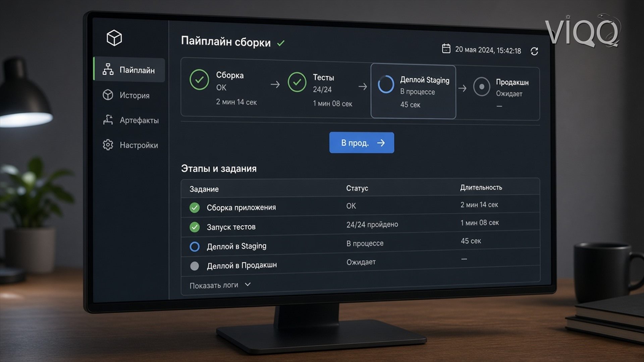
Task: Click the Продакшн stage title
Action: click(512, 82)
